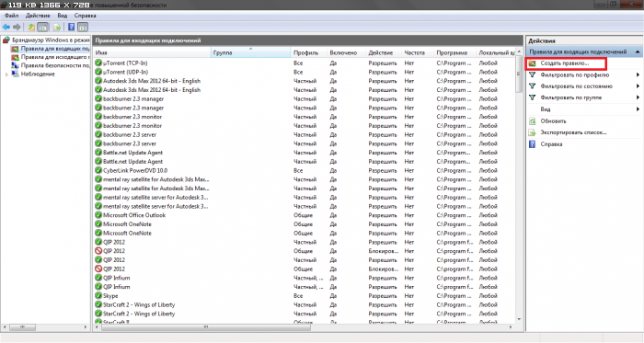
Task: Click Обновить in the Actions pane
Action: [x=553, y=121]
